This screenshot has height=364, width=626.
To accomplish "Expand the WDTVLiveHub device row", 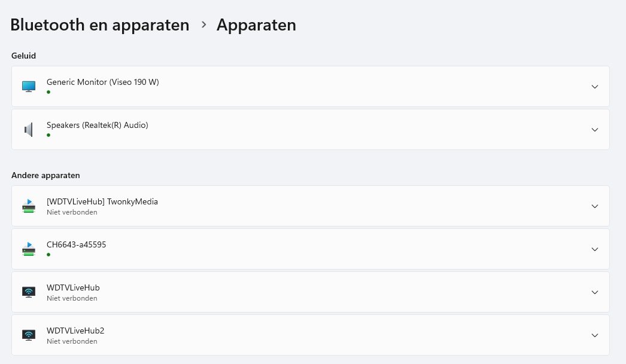I will pos(594,292).
